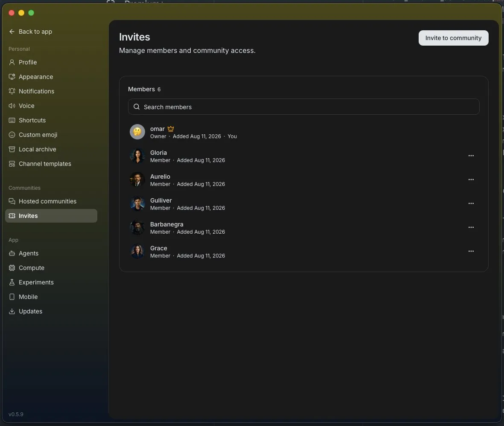Viewport: 504px width, 426px height.
Task: Click the Barbanegra member name
Action: pos(166,224)
